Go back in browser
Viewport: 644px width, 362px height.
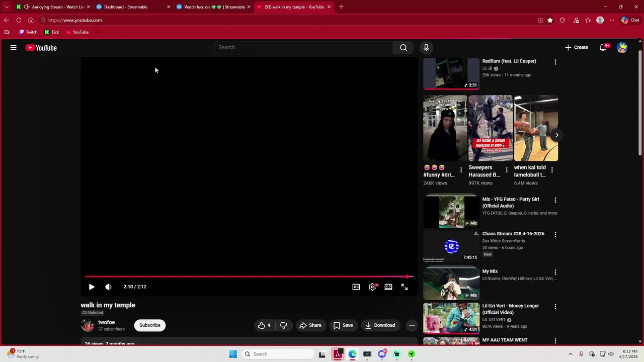pos(7,20)
